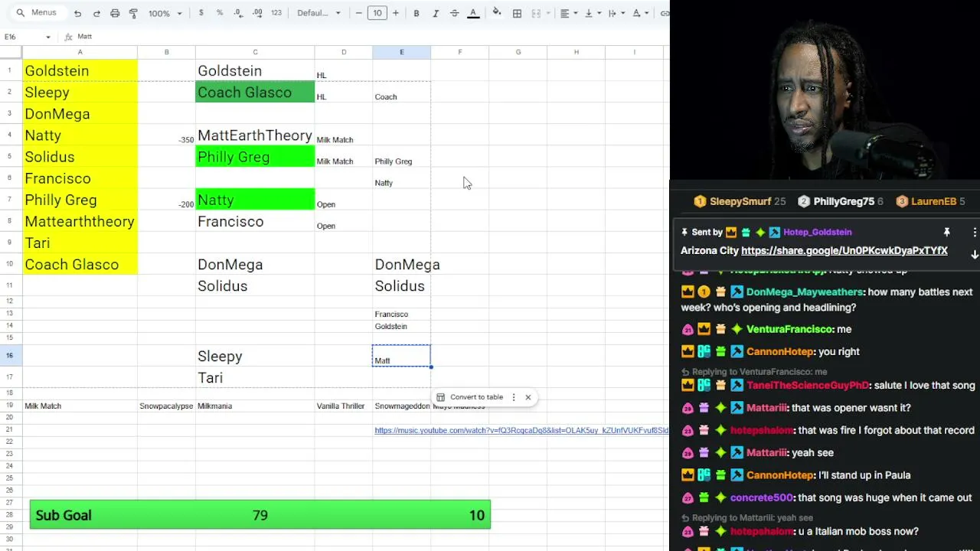
Task: Open the YouTube Music link in row 21
Action: pyautogui.click(x=521, y=431)
